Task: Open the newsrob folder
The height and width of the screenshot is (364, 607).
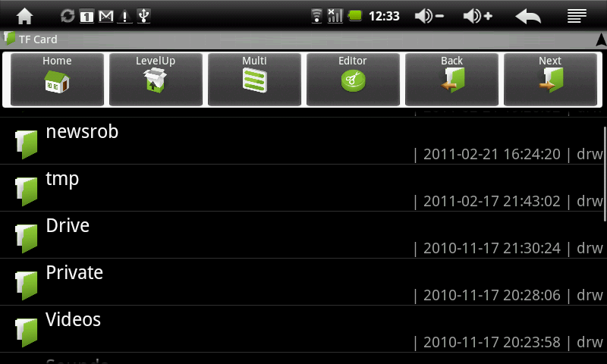Action: pos(303,141)
